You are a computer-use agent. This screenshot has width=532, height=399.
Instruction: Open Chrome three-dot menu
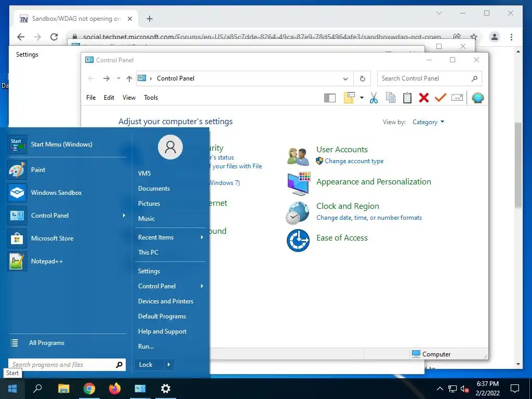tap(511, 37)
